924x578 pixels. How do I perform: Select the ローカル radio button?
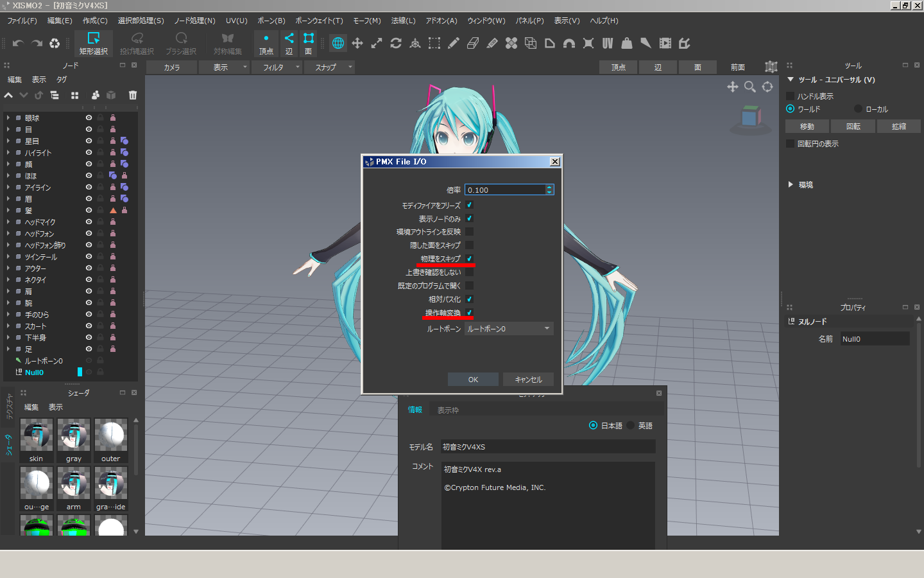[858, 109]
